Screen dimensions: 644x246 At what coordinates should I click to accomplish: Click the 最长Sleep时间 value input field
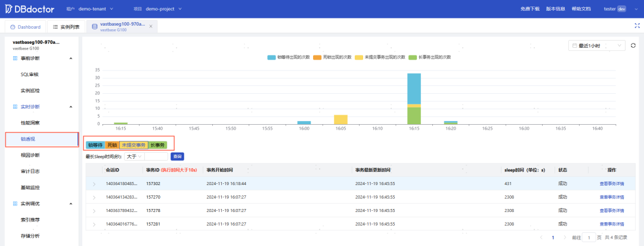[x=156, y=156]
